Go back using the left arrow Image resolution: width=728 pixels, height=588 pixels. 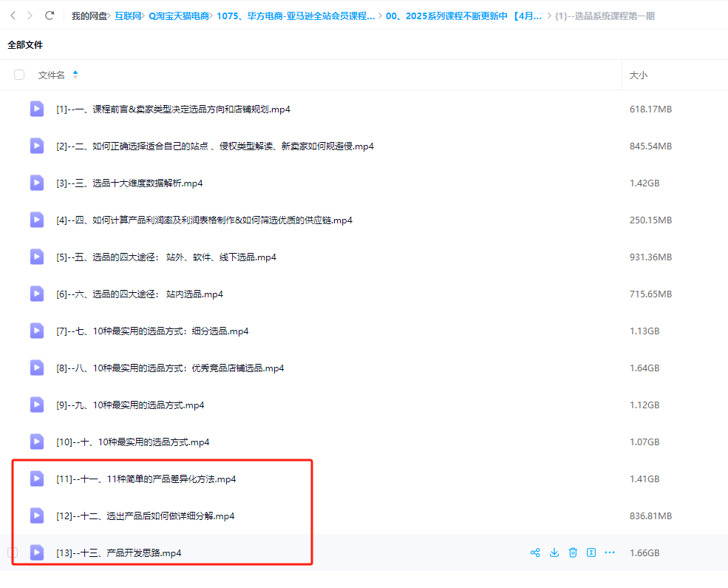pos(13,16)
